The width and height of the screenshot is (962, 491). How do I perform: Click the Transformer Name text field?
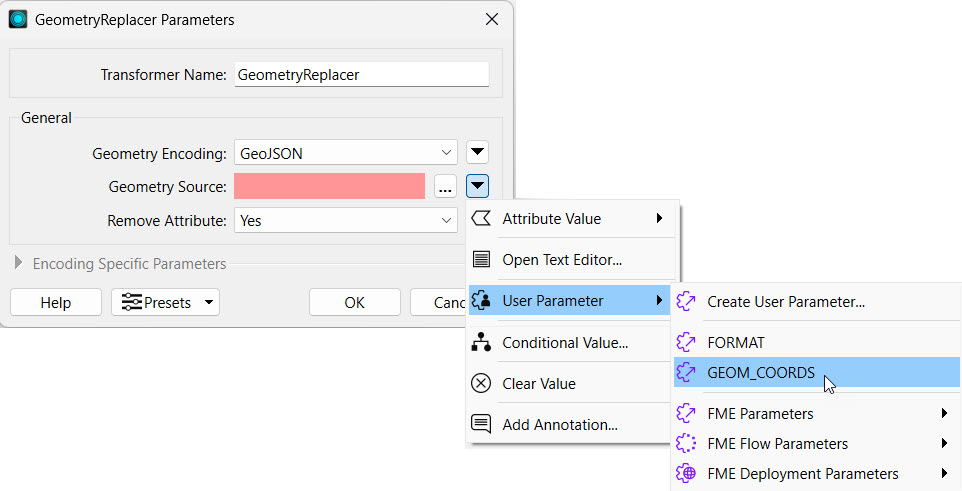coord(361,75)
